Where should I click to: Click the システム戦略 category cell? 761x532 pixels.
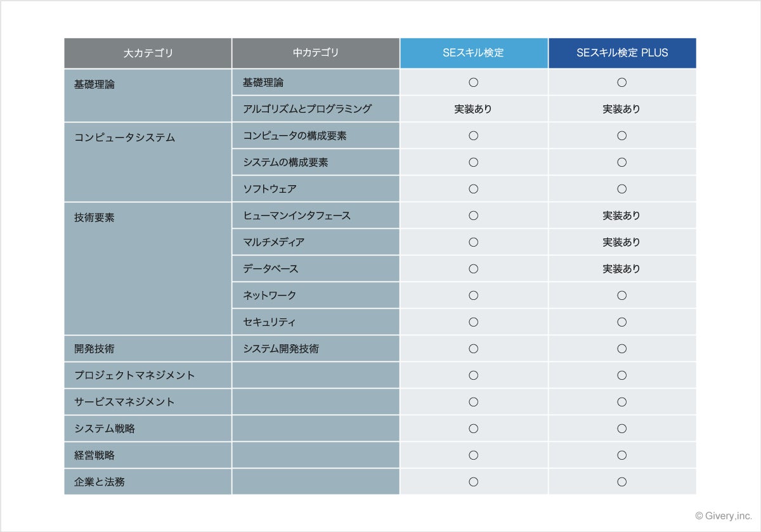click(x=148, y=429)
